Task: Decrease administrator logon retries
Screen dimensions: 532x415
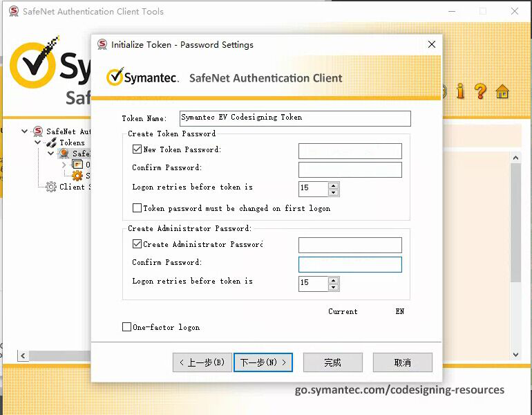Action: click(334, 287)
